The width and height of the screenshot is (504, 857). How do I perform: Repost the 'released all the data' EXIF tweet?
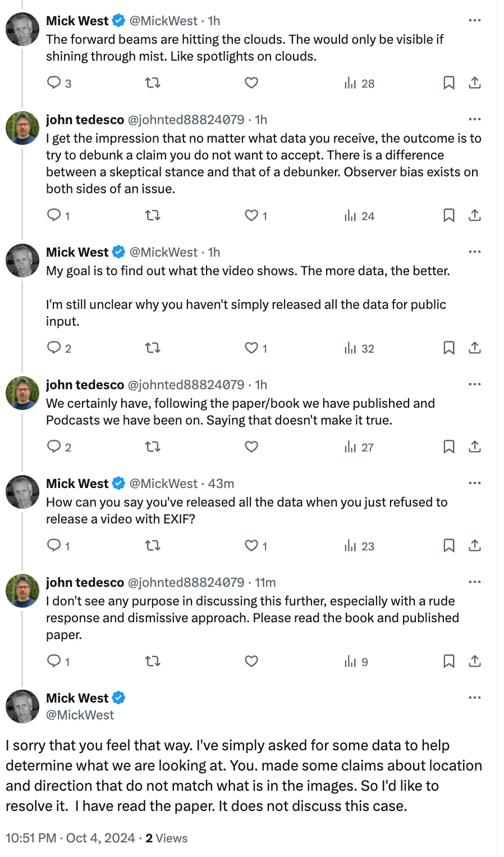153,546
